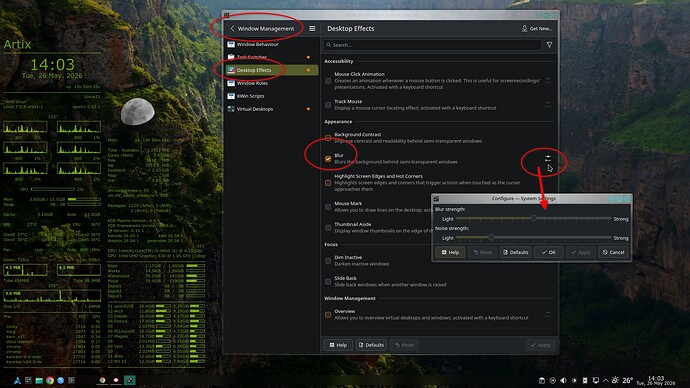Viewport: 690px width, 388px height.
Task: Open Virtual Desktops settings page
Action: pyautogui.click(x=271, y=109)
